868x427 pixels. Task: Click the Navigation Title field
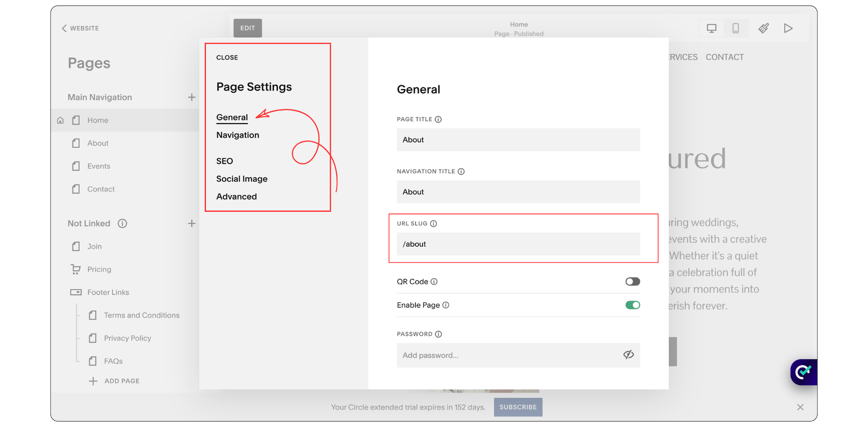[x=518, y=192]
